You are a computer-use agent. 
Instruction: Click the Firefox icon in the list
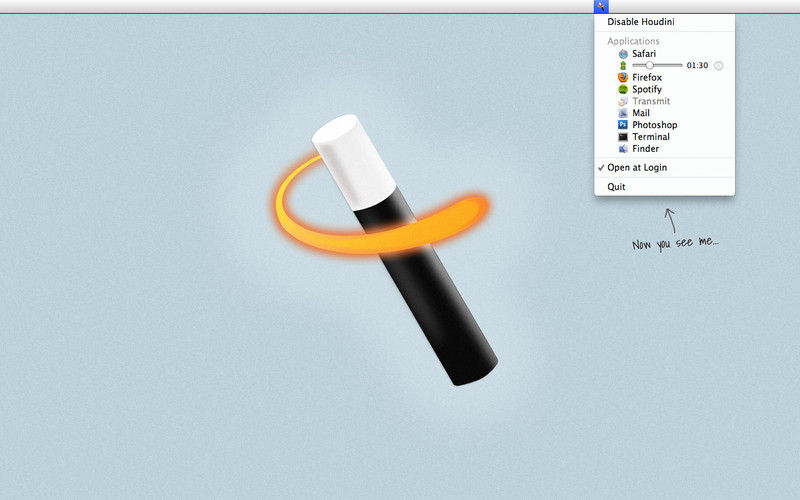(x=623, y=78)
